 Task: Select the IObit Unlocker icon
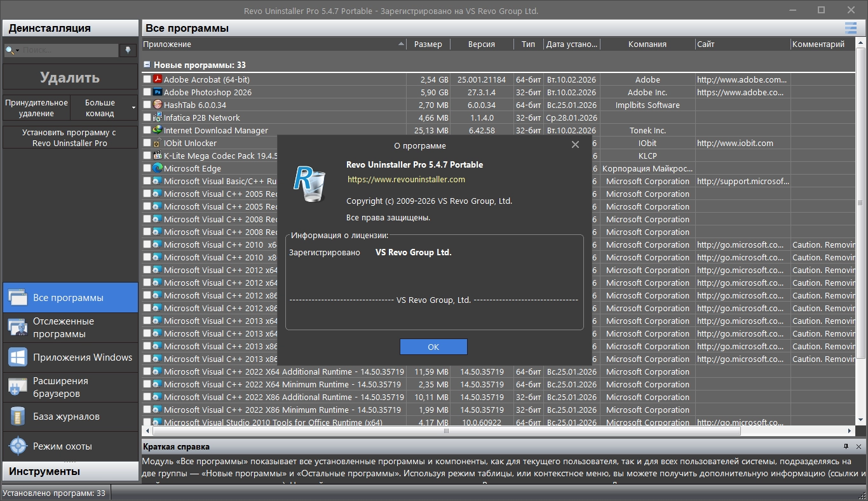(x=157, y=143)
